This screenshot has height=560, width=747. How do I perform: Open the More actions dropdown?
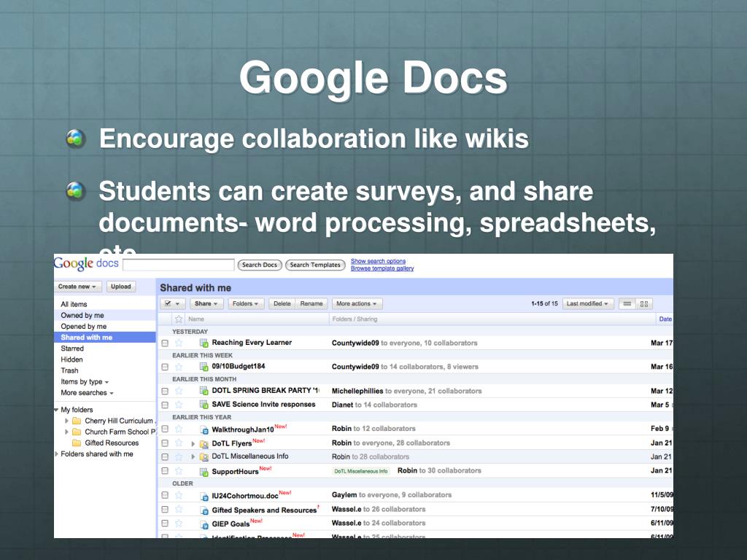point(357,304)
